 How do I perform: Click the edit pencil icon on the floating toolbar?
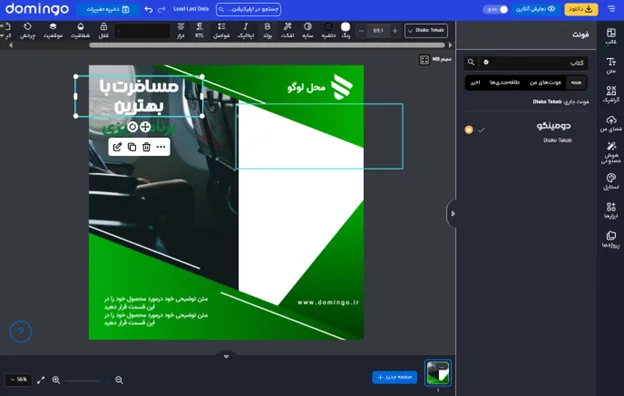[x=117, y=147]
